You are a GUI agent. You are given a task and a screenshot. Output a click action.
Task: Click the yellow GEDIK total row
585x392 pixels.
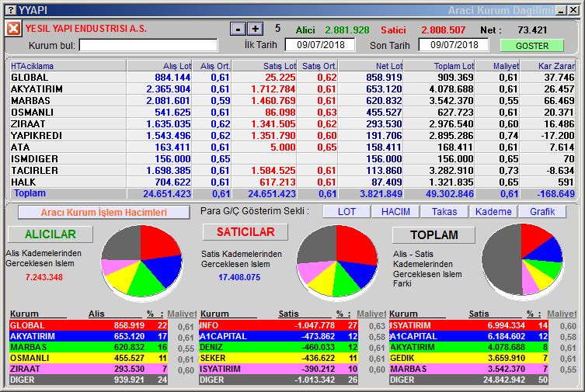pyautogui.click(x=468, y=358)
